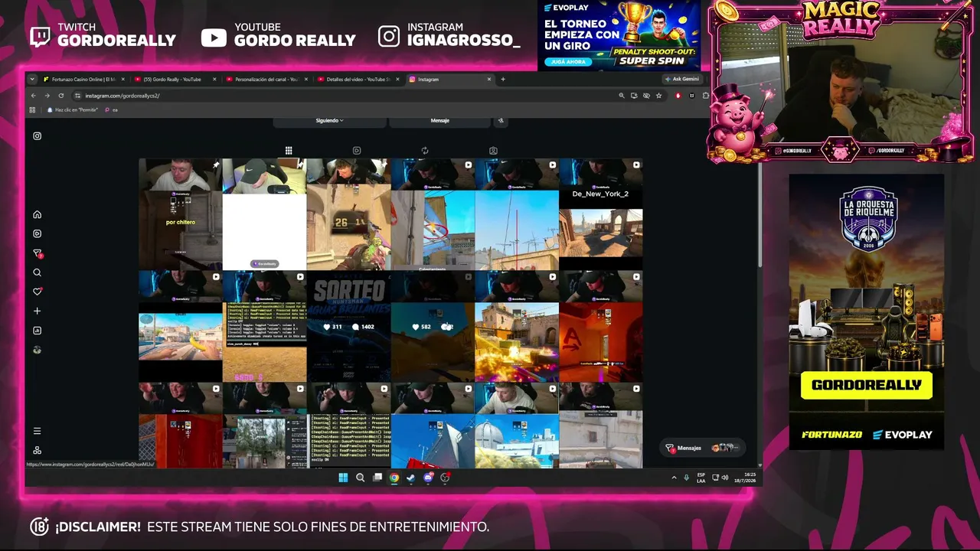
Task: Close the Fortunazo Casino Online tab
Action: pyautogui.click(x=123, y=79)
